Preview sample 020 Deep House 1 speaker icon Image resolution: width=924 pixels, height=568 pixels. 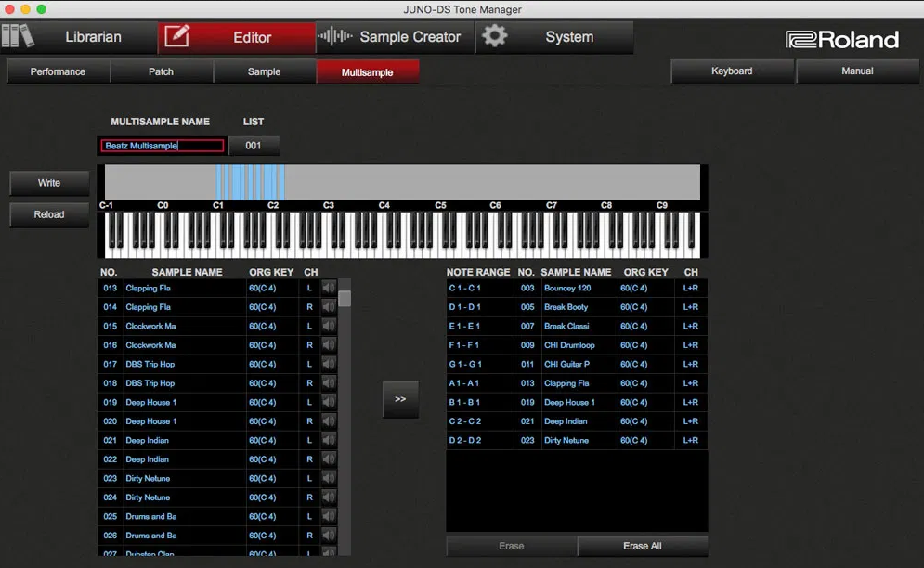click(x=329, y=421)
